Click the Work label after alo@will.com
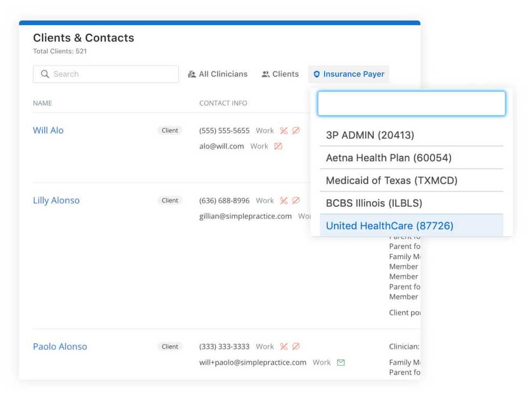Image resolution: width=532 pixels, height=401 pixels. click(x=259, y=146)
